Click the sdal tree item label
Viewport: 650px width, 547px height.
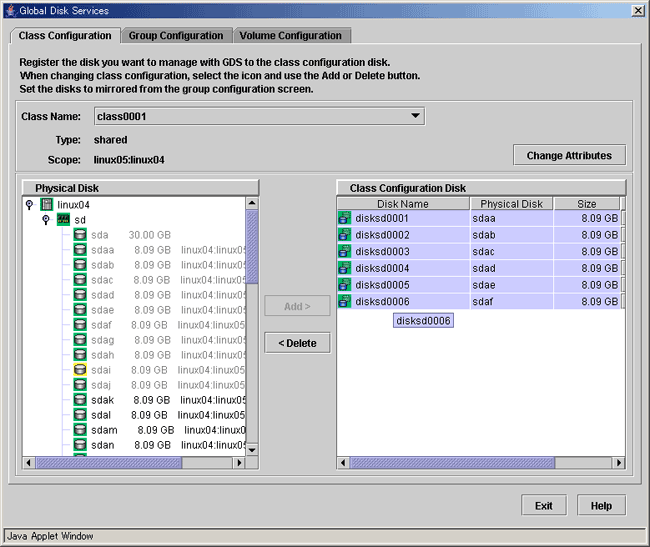[101, 415]
